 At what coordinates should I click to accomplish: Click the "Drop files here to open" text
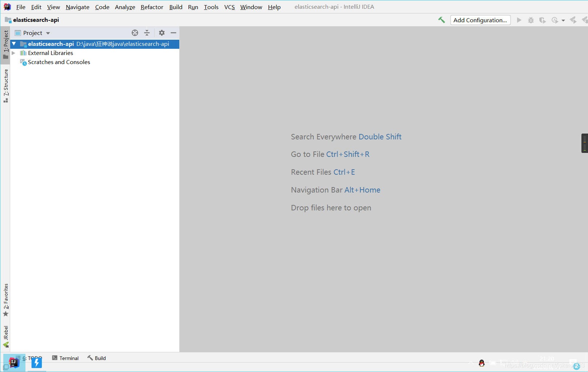coord(331,208)
